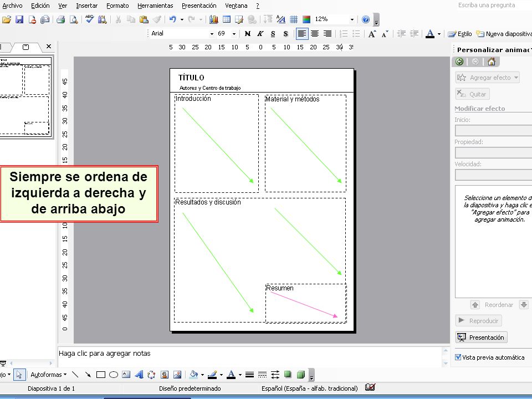
Task: Toggle underline (S) formatting
Action: tap(273, 34)
